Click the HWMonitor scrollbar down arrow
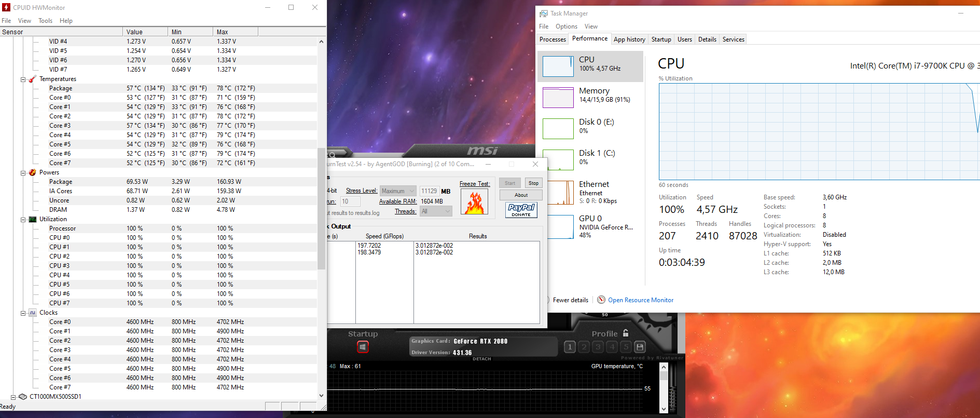This screenshot has width=980, height=418. (x=321, y=396)
